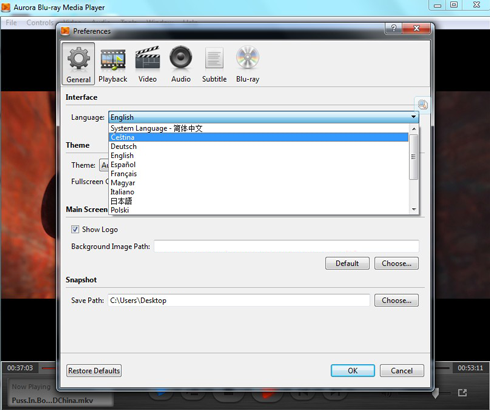Choose Deutsch from language list
The image size is (490, 410).
coord(258,146)
